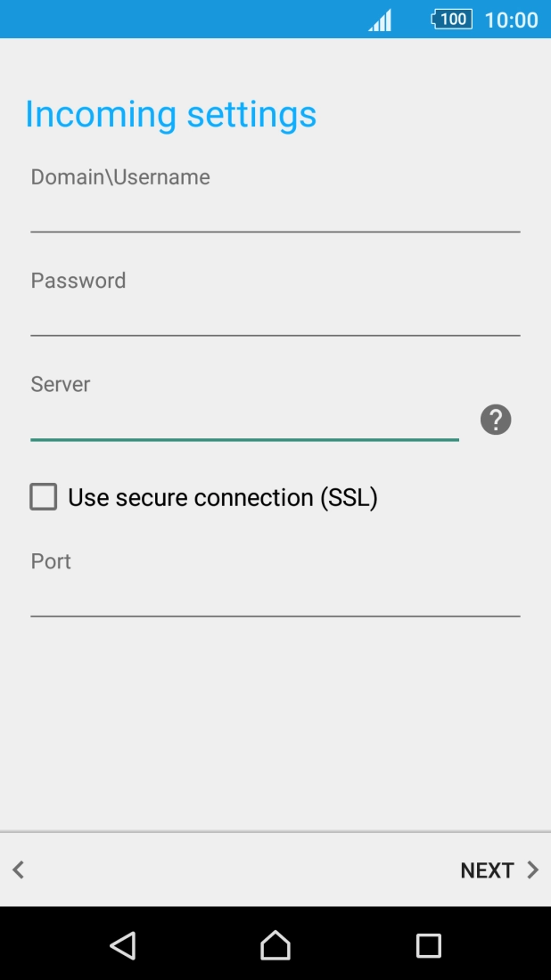Viewport: 551px width, 980px height.
Task: Go back using the previous-step control
Action: 18,870
